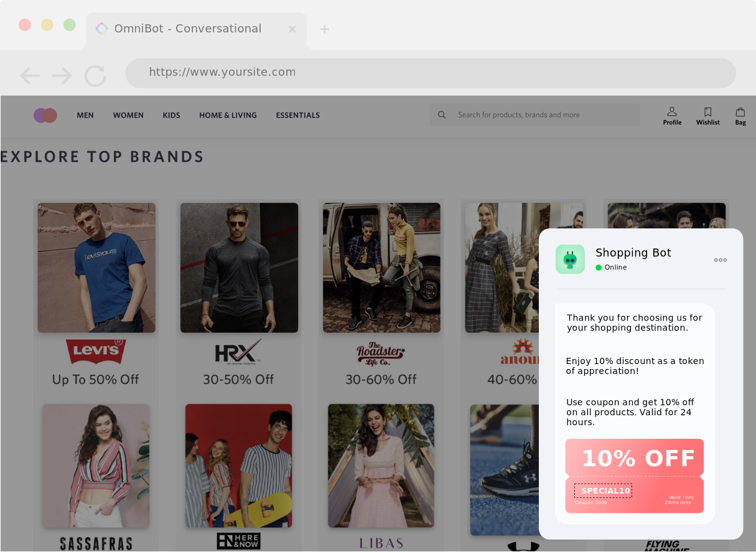
Task: Open the shopping Bag icon
Action: pos(740,112)
